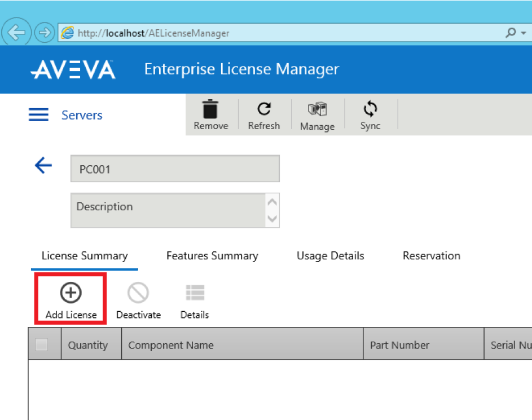Screen dimensions: 532x420
Task: Go back using the blue arrow
Action: point(43,165)
